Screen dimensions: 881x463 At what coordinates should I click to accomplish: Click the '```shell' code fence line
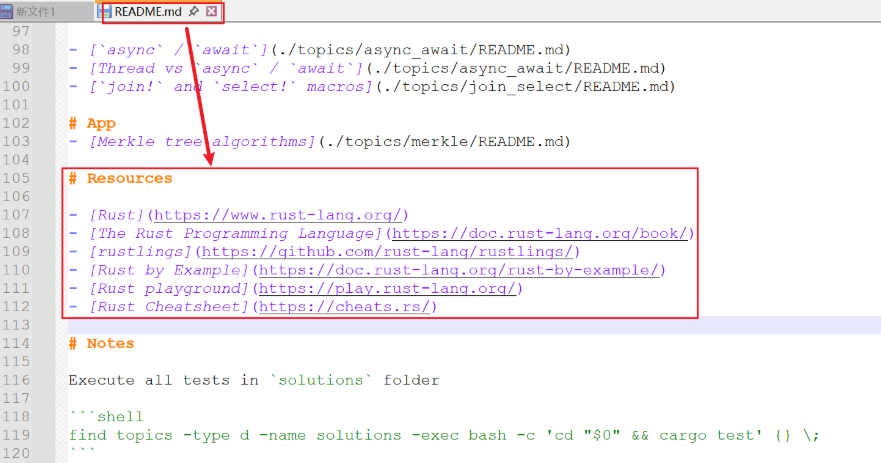tap(106, 417)
